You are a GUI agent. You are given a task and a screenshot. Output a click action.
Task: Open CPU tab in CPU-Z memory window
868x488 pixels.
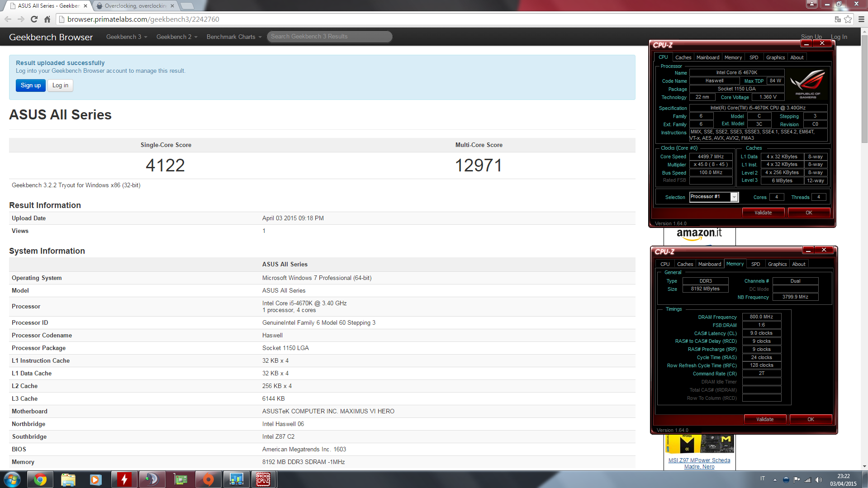(665, 264)
